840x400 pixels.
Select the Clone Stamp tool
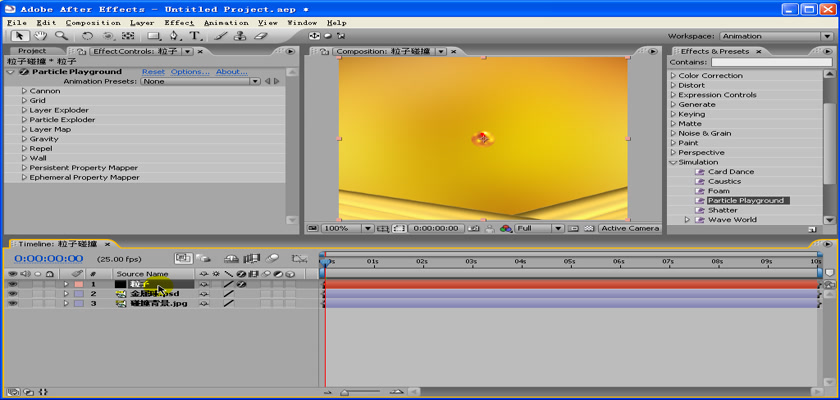240,36
